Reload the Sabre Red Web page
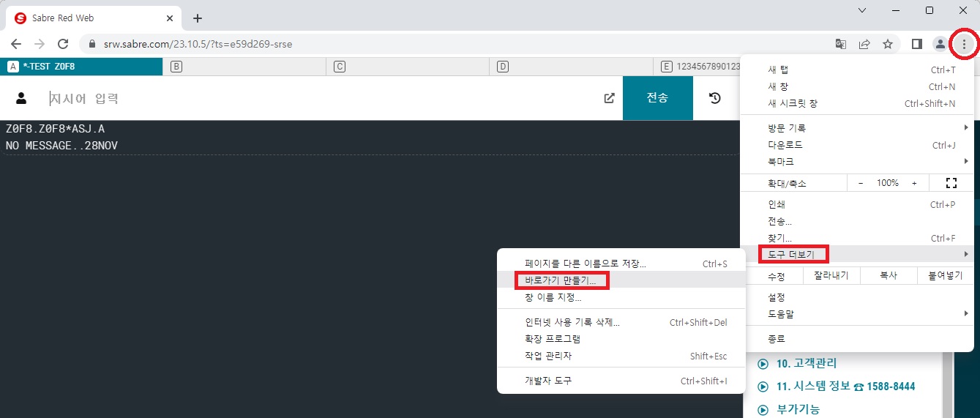 [x=63, y=44]
